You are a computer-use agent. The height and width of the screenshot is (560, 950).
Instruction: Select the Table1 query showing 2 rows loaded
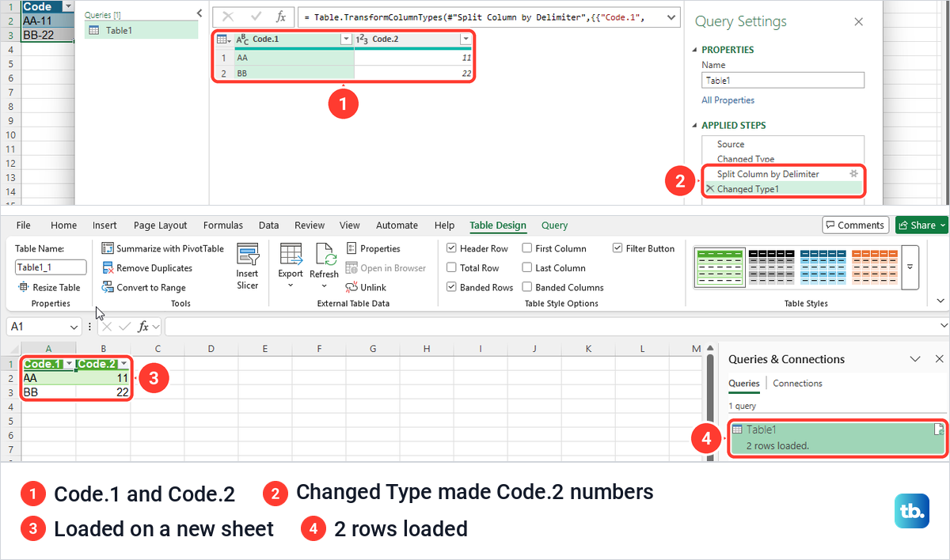click(x=837, y=437)
